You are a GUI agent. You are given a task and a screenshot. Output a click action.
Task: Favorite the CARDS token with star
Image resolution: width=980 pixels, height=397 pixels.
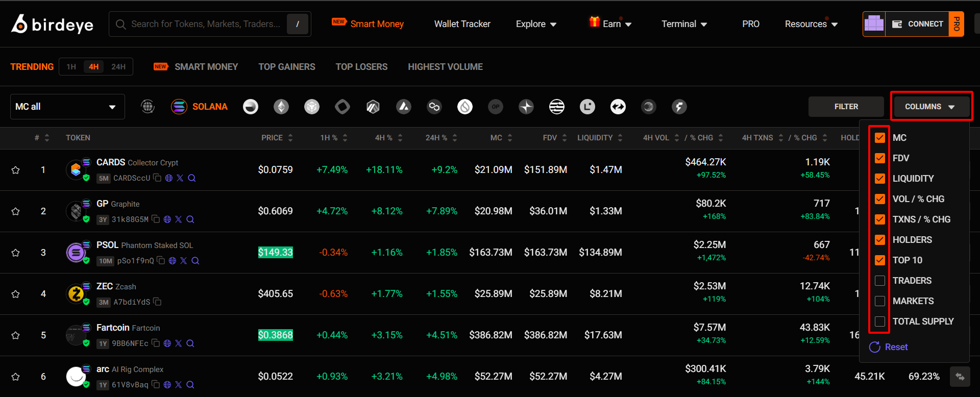click(16, 170)
